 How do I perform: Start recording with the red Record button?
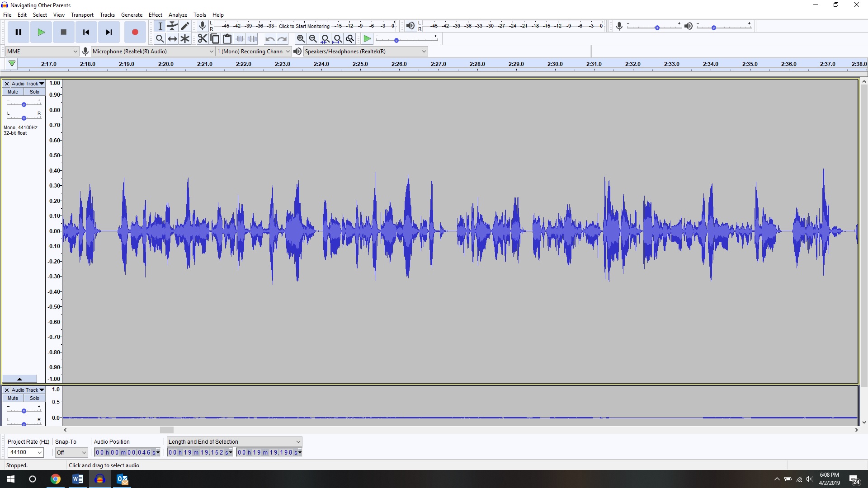[x=135, y=32]
